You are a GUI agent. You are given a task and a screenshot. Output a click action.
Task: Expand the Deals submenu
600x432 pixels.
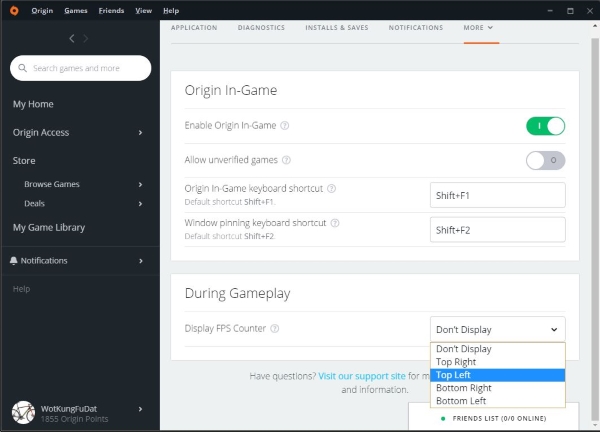[140, 204]
